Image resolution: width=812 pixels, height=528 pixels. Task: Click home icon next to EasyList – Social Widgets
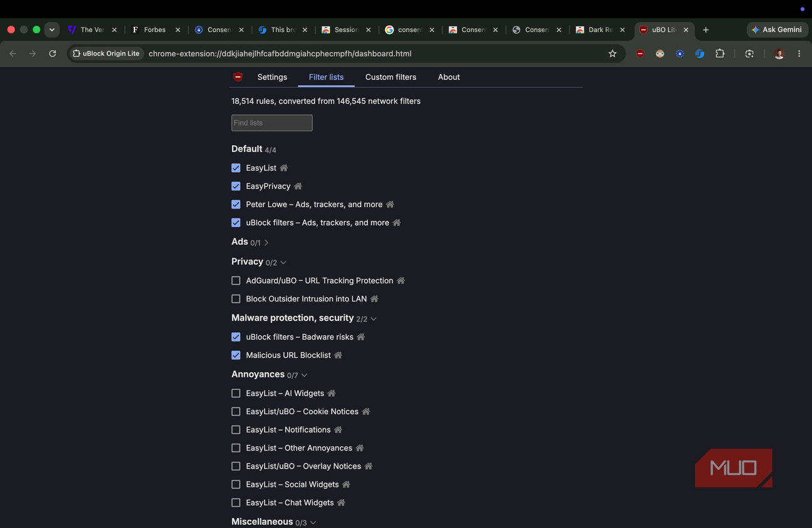(347, 484)
